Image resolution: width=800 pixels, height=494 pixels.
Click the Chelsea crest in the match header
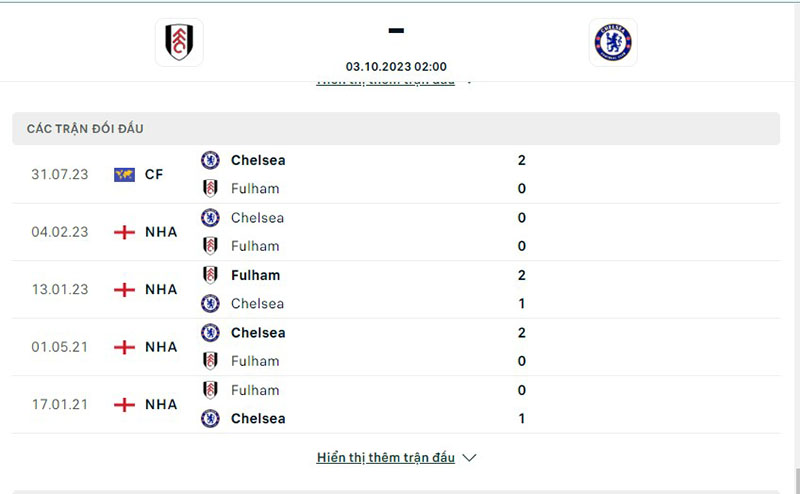[x=612, y=42]
